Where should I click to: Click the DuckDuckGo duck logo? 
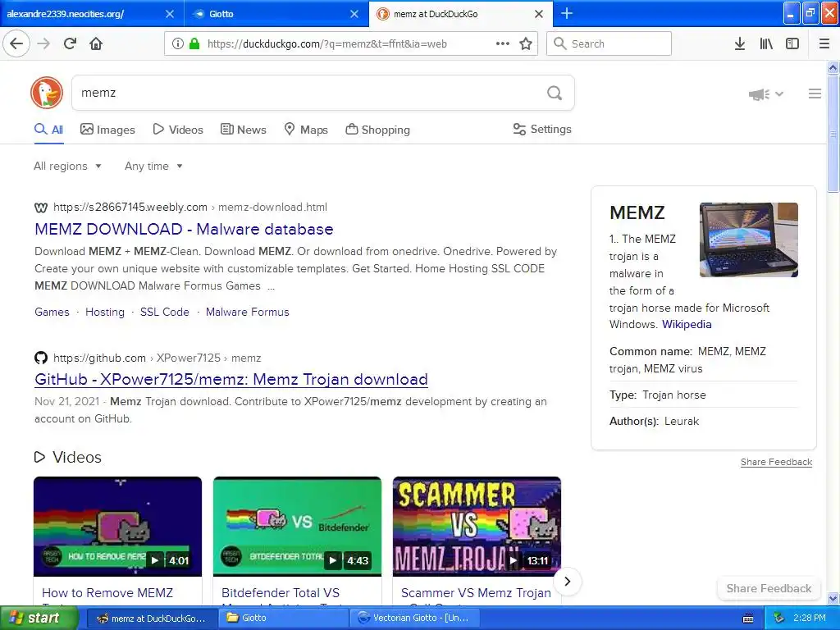click(x=47, y=93)
